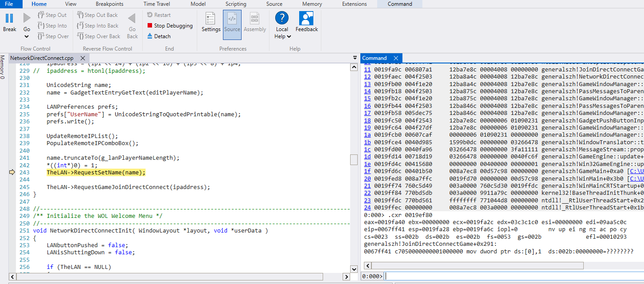The image size is (644, 284).
Task: Open the Scripting ribbon tab
Action: click(x=236, y=4)
